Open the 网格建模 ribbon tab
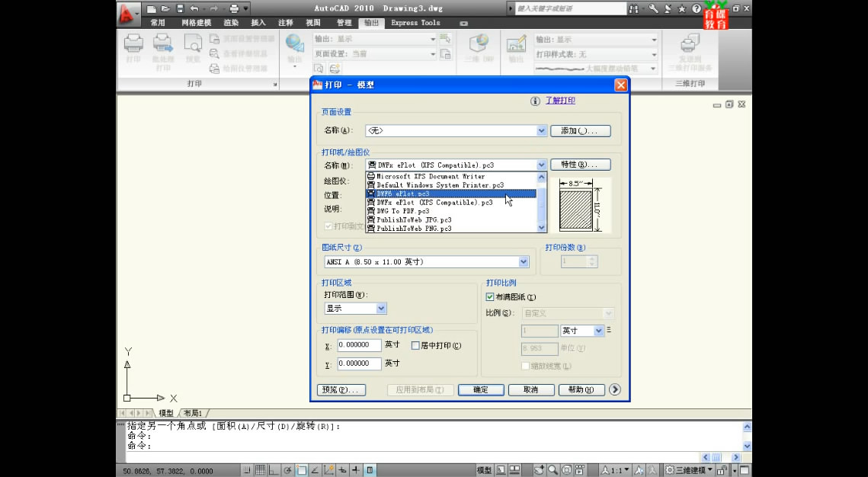The height and width of the screenshot is (477, 868). 196,23
